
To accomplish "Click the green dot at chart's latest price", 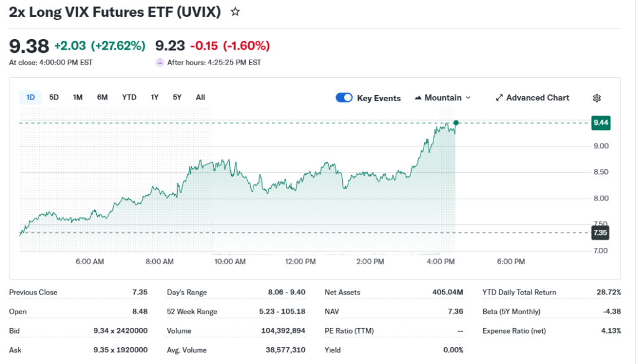I will click(x=456, y=122).
